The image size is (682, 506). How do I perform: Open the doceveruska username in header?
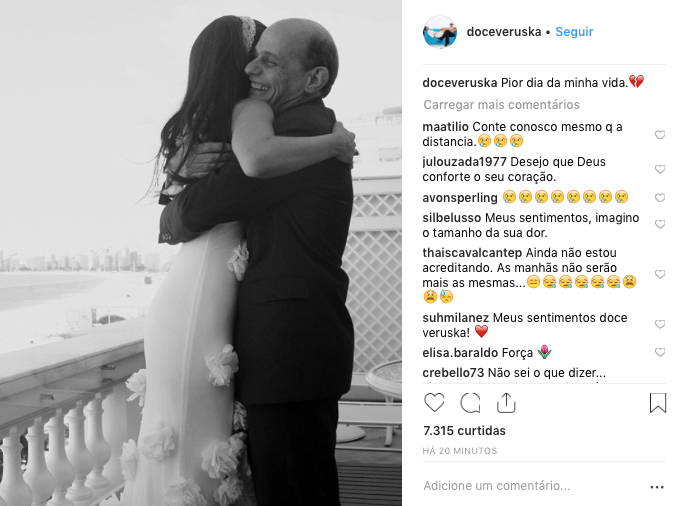pyautogui.click(x=504, y=32)
